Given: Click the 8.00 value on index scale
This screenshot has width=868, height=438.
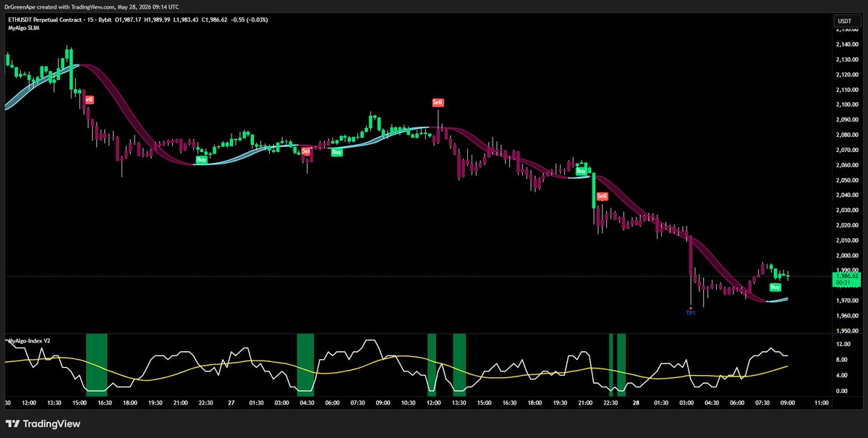Looking at the screenshot, I should point(841,360).
